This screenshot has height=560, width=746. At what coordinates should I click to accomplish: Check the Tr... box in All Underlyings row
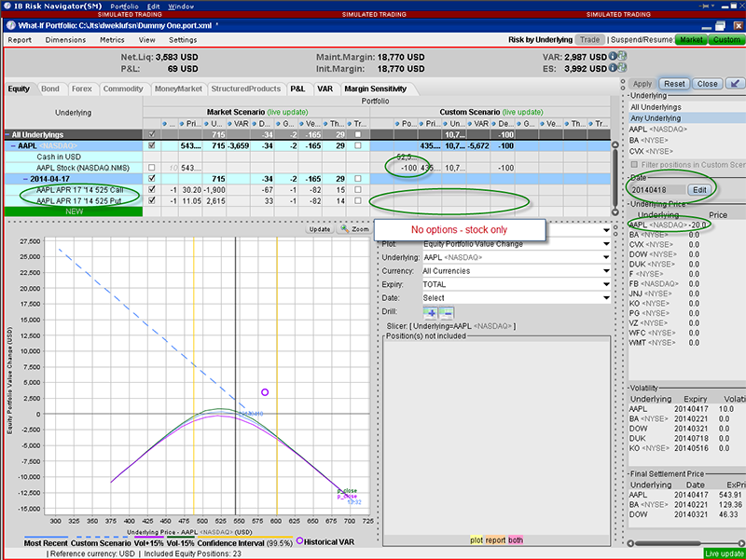358,134
